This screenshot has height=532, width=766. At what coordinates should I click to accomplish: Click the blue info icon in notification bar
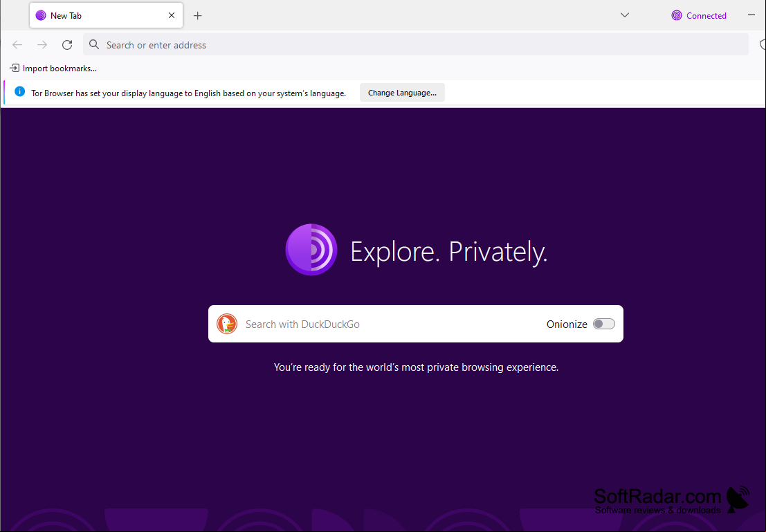coord(19,91)
